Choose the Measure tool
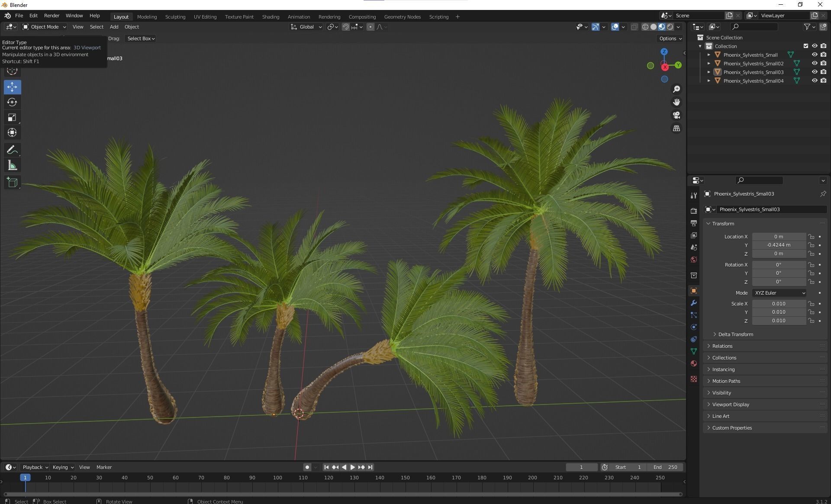Viewport: 831px width, 504px height. 12,166
